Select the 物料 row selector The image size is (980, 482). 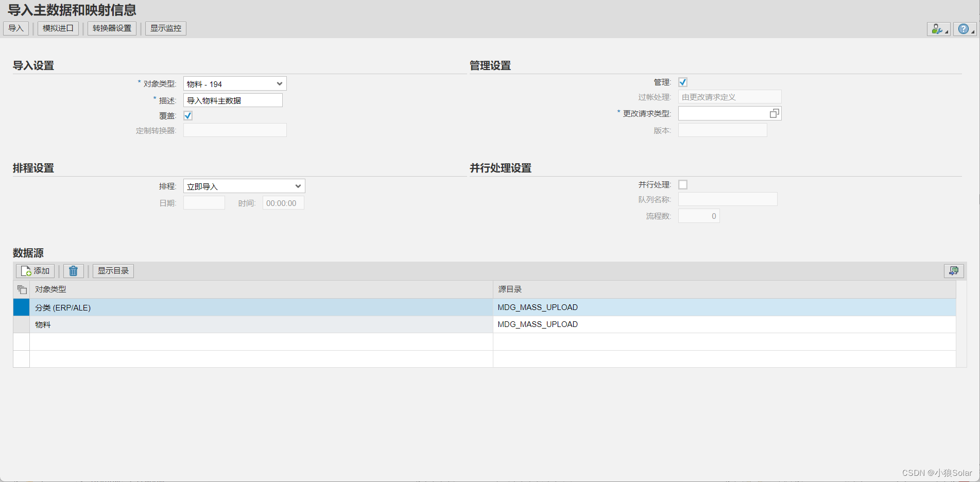tap(21, 324)
